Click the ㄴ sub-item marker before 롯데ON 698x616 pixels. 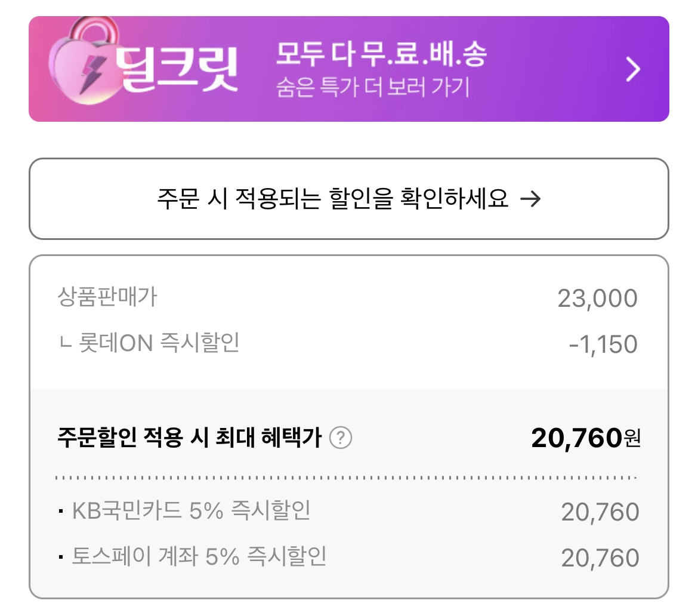click(66, 343)
